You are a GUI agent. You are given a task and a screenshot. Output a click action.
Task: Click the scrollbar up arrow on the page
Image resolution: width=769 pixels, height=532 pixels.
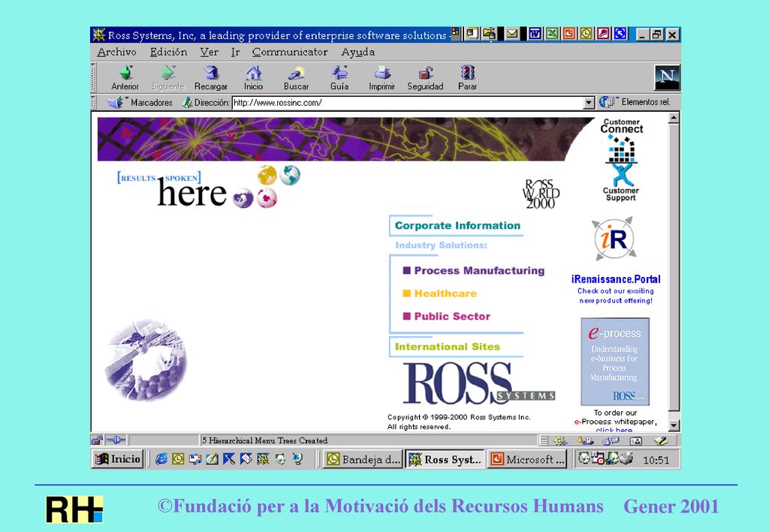point(674,118)
